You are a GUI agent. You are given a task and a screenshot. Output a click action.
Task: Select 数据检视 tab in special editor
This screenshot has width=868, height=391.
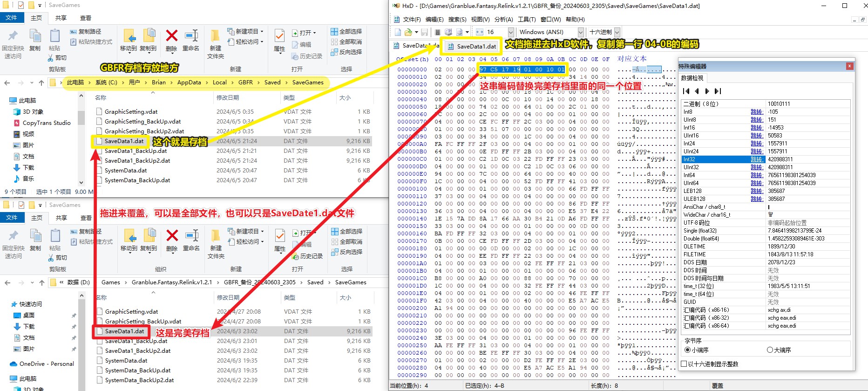point(692,78)
